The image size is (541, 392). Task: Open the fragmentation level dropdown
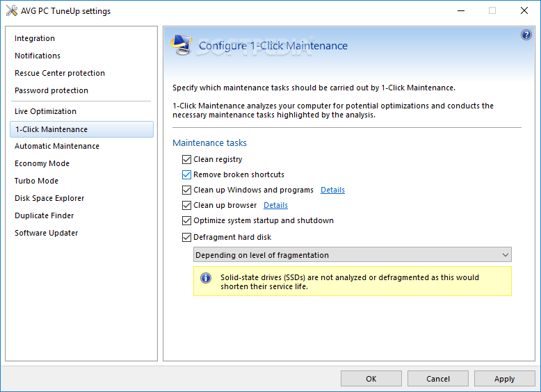(353, 255)
